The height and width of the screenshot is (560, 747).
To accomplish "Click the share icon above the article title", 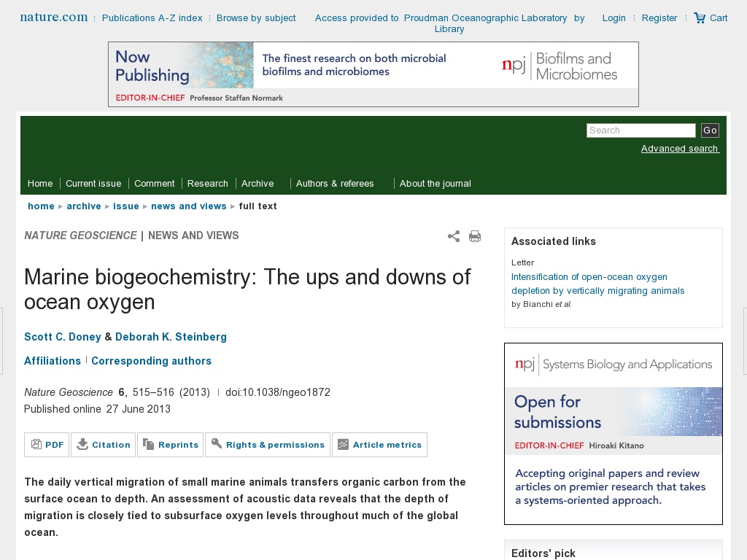I will [454, 236].
